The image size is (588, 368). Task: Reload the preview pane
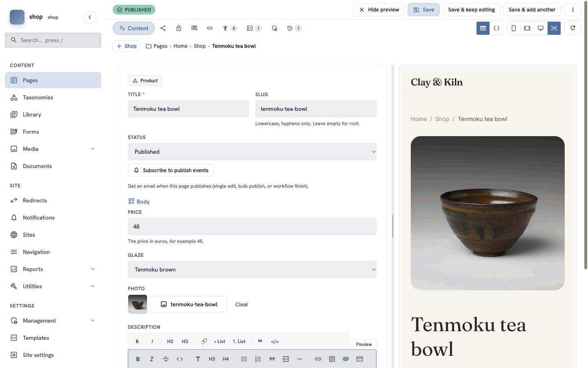pos(573,28)
